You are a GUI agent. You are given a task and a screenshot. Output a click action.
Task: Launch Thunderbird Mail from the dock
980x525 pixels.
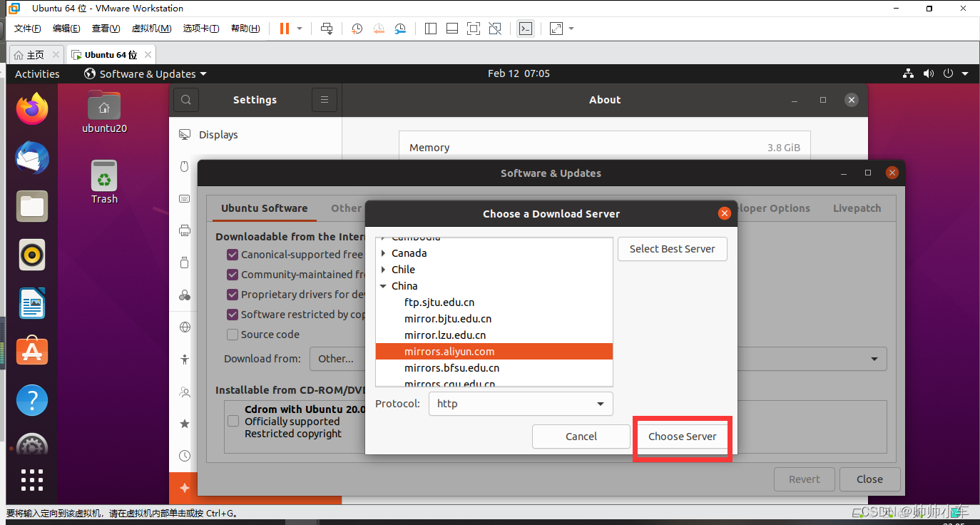tap(32, 158)
